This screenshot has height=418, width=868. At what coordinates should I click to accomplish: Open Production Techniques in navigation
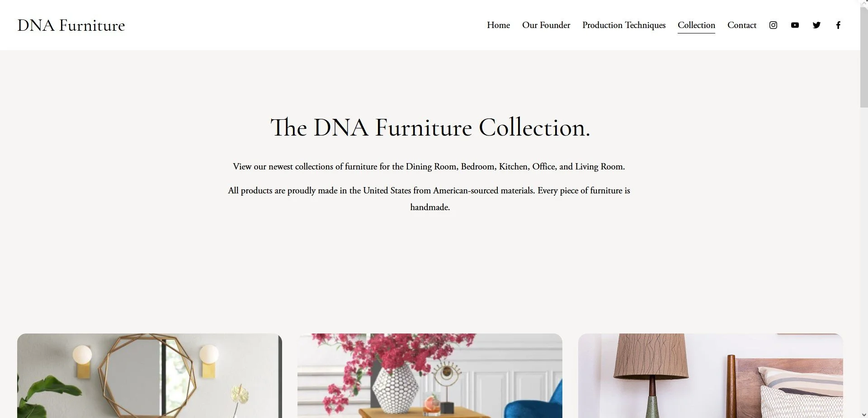click(x=624, y=25)
